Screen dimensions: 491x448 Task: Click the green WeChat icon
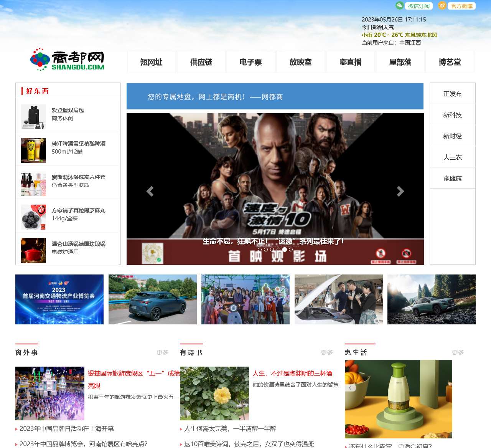pos(400,5)
